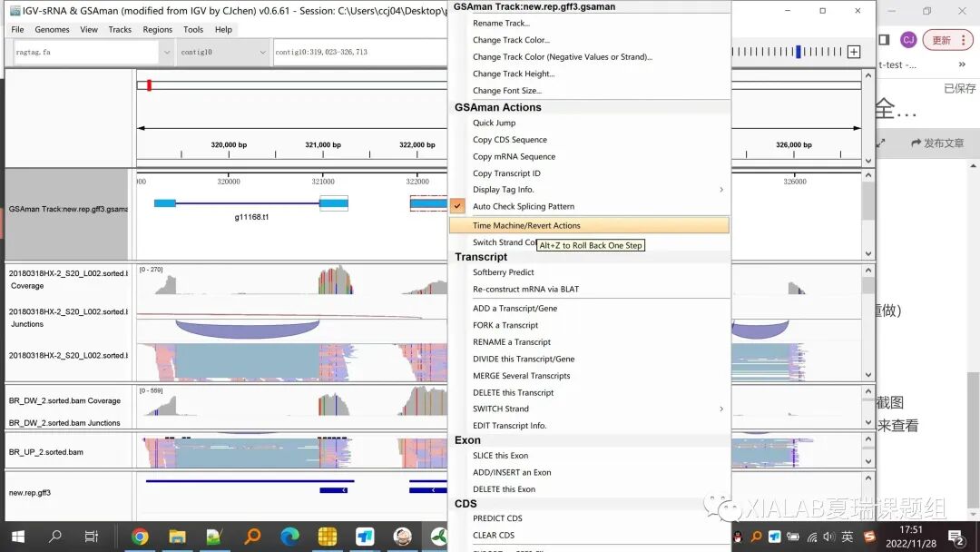Open the Tracks menu
Viewport: 980px width, 552px height.
[120, 29]
